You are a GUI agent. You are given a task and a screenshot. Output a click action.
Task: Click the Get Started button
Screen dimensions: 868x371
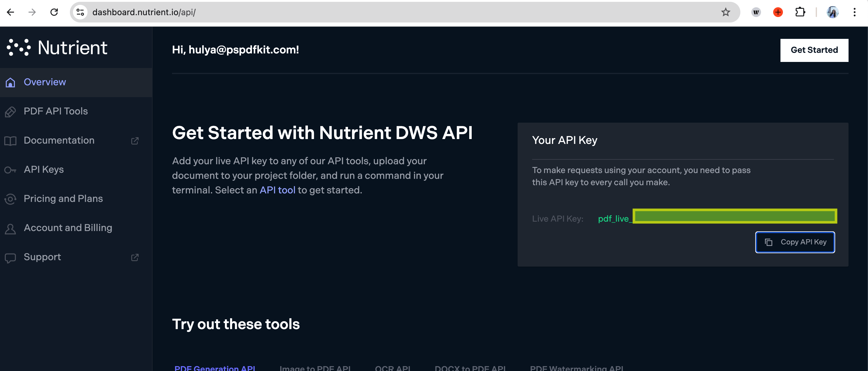(815, 50)
